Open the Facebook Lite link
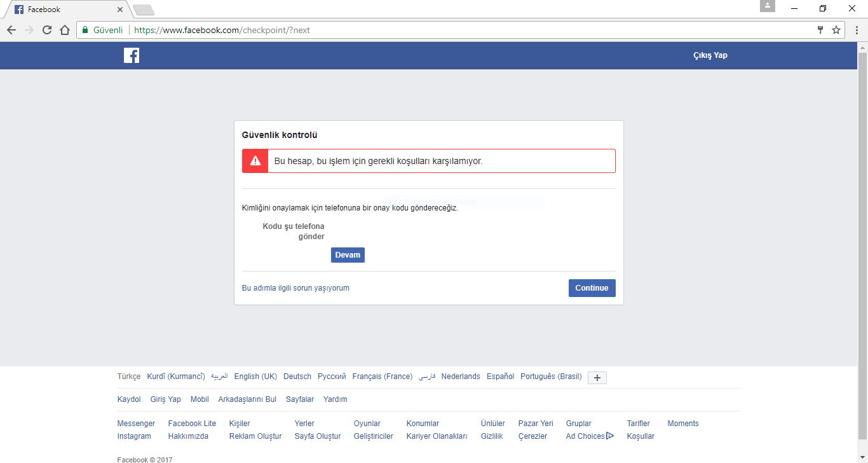This screenshot has width=868, height=463. (x=192, y=424)
